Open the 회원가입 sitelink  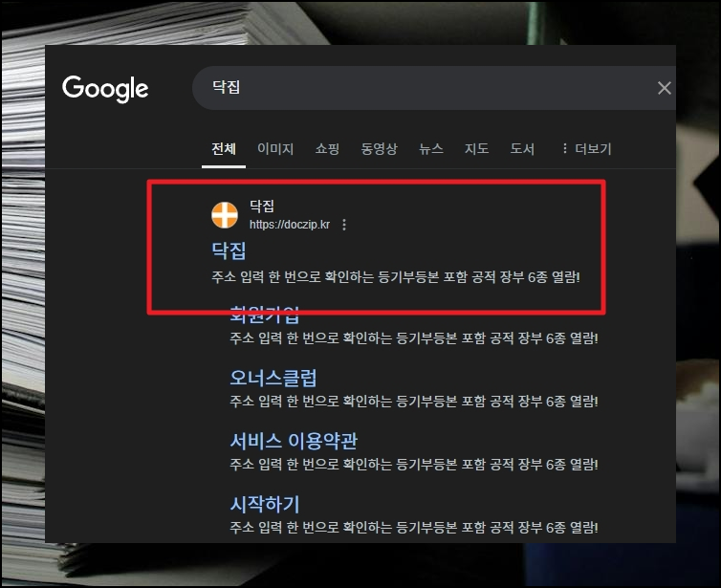click(x=264, y=315)
